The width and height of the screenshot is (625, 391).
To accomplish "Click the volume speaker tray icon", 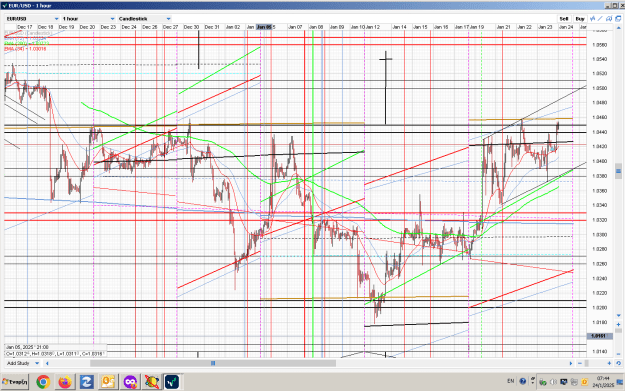I will coord(553,382).
